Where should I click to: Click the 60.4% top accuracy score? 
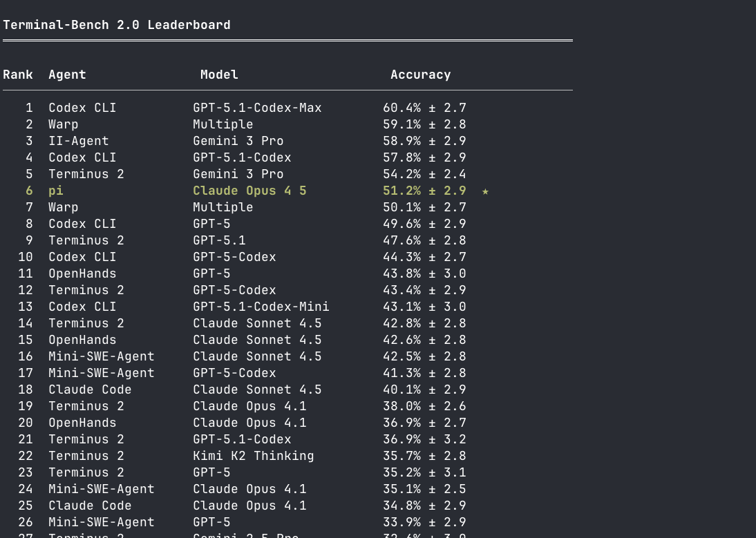(x=401, y=108)
